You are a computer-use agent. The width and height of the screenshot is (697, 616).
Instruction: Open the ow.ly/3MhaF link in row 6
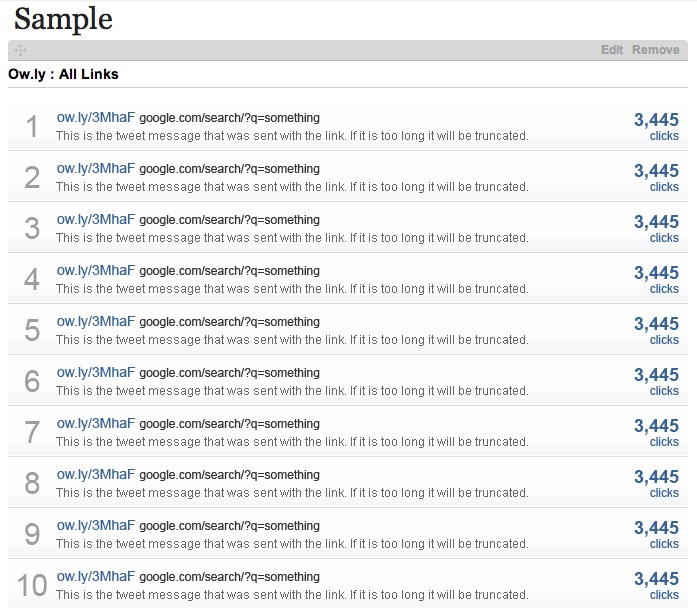pyautogui.click(x=95, y=373)
